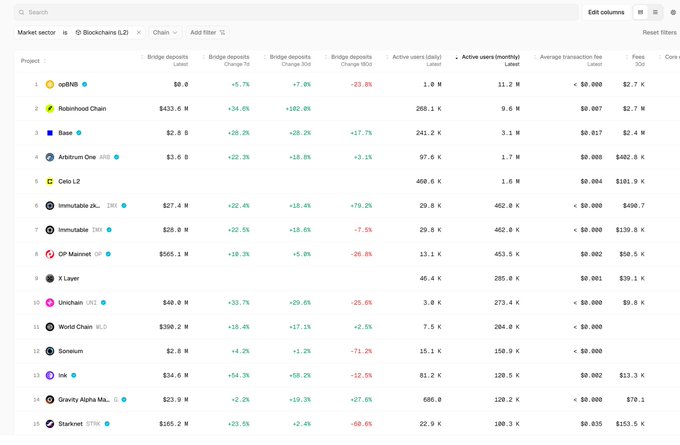Click Ink verified badge
This screenshot has width=680, height=445.
[74, 375]
